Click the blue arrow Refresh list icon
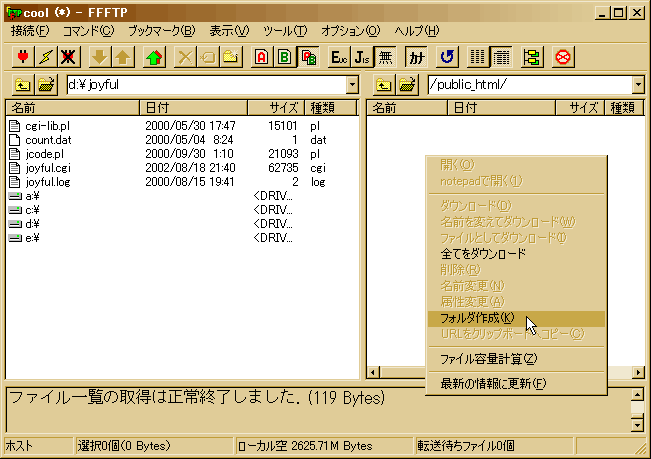The height and width of the screenshot is (459, 651). (x=447, y=57)
